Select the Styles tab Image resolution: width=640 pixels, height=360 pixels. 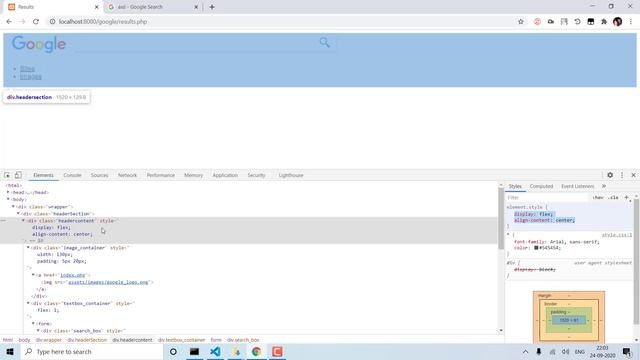click(515, 186)
